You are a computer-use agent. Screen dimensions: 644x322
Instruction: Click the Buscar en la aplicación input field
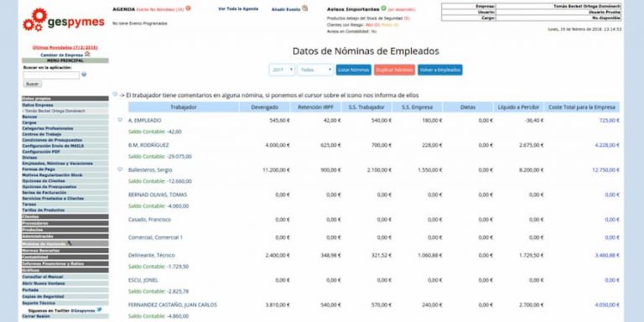pyautogui.click(x=51, y=75)
